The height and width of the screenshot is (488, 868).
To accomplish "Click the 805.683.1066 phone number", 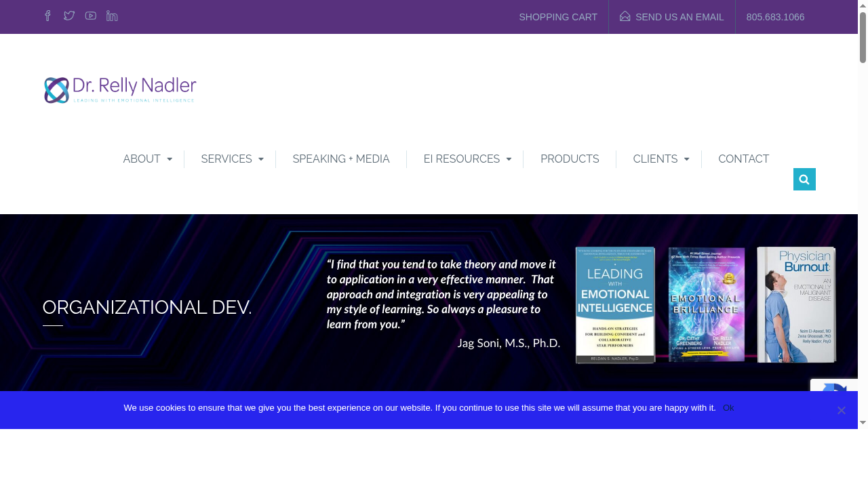I will (x=775, y=17).
